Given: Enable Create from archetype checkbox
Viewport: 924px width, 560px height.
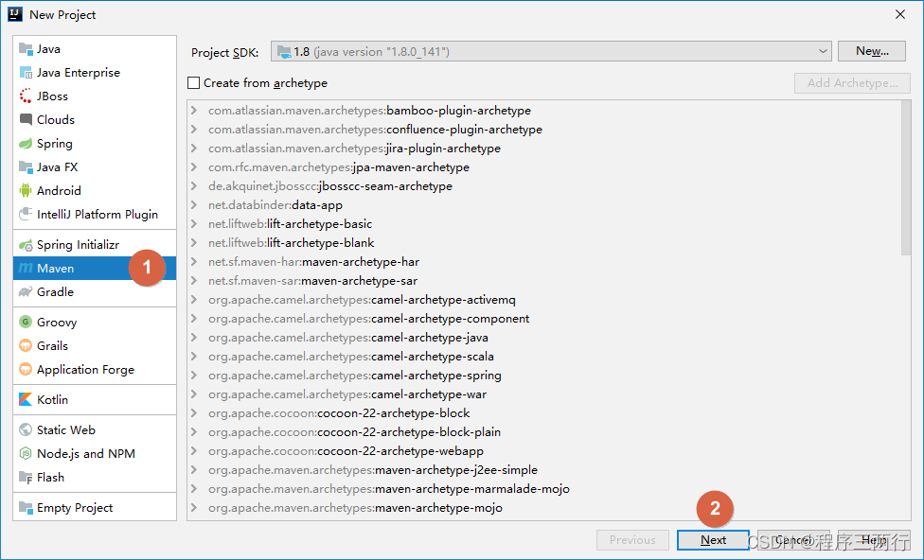Looking at the screenshot, I should point(193,83).
